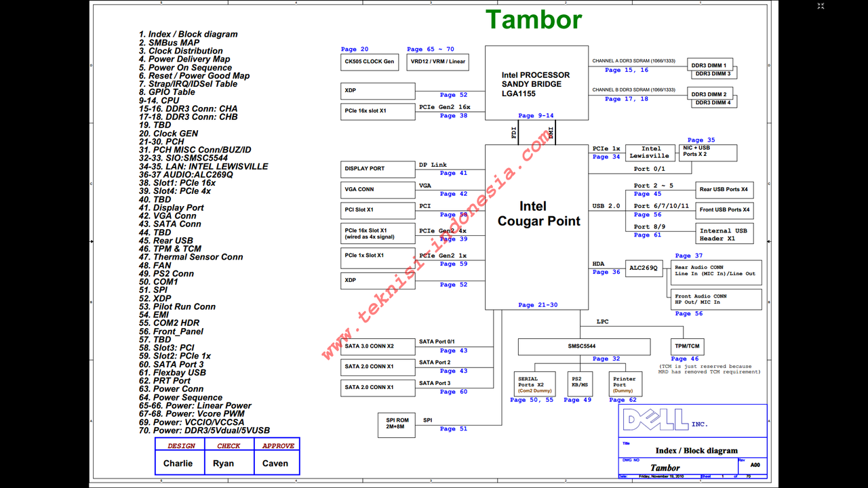Click 'Page 60' under SATA Port 3
The image size is (868, 488).
coord(454,392)
